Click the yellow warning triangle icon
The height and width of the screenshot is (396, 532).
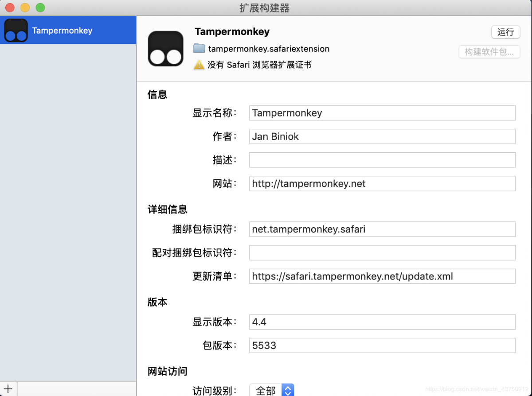tap(199, 65)
